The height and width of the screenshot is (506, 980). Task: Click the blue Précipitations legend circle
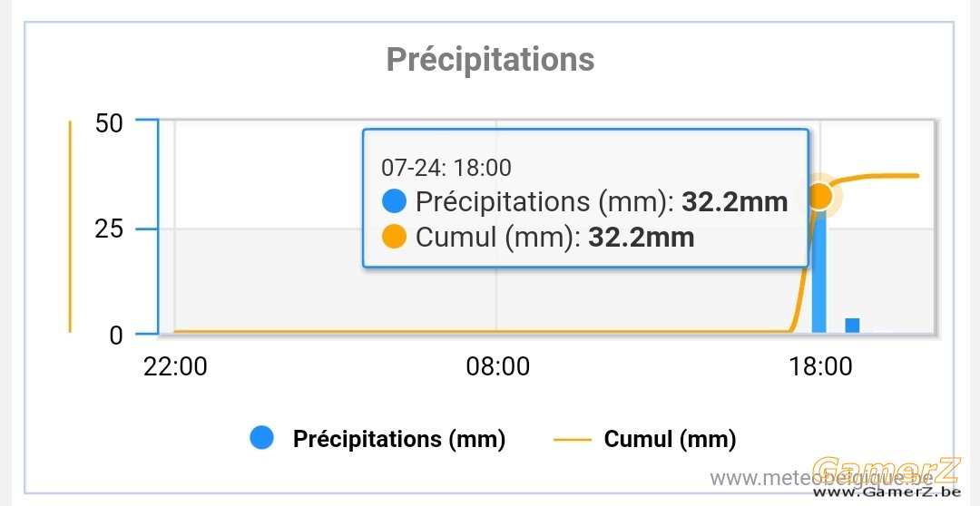(262, 438)
